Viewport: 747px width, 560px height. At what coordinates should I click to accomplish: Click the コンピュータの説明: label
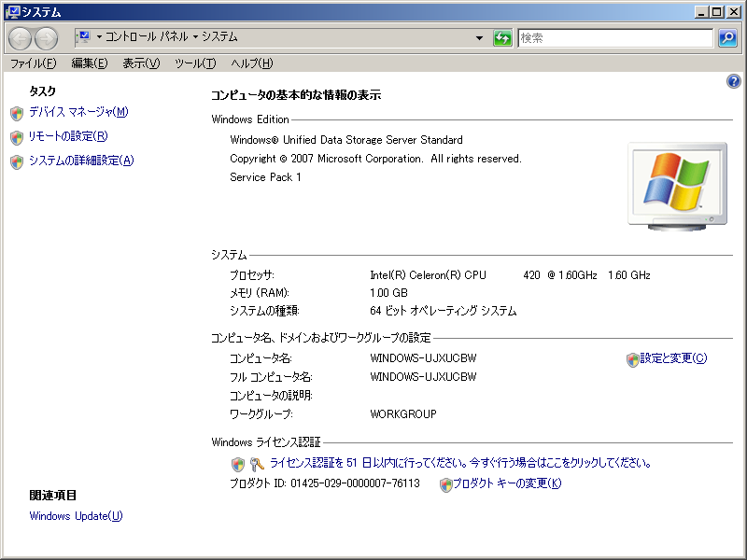271,396
